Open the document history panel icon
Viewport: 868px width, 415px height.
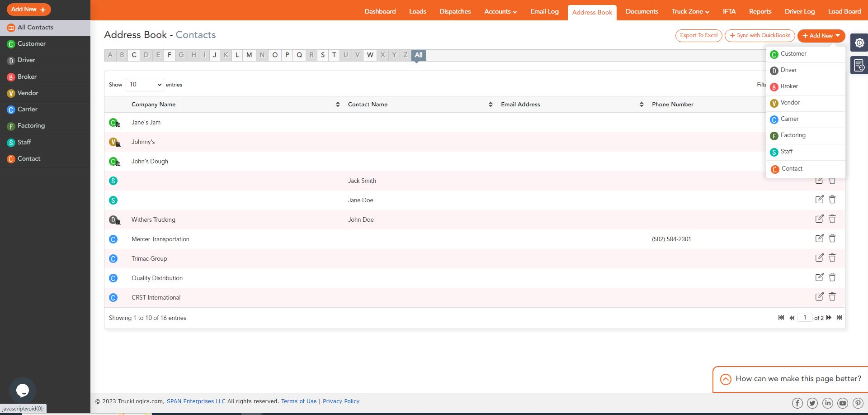pyautogui.click(x=859, y=65)
